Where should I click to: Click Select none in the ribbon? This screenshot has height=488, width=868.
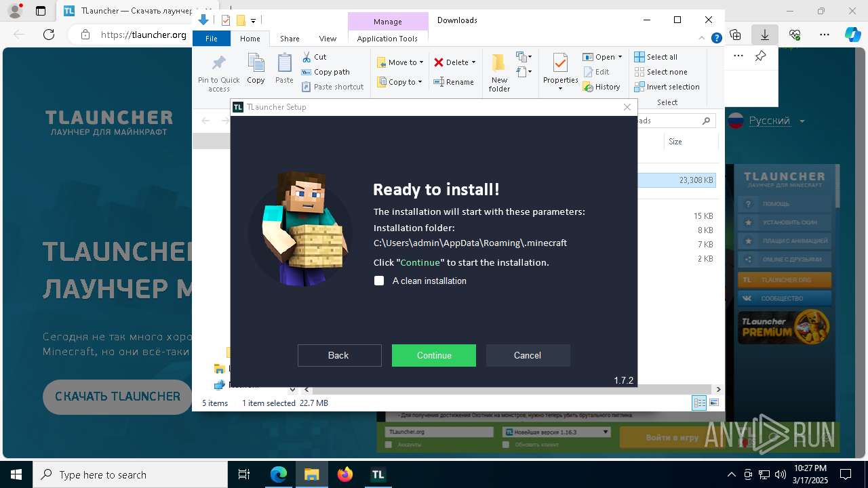click(x=660, y=72)
